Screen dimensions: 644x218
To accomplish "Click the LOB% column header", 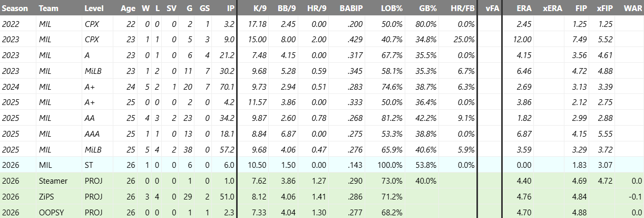I will click(x=391, y=8).
